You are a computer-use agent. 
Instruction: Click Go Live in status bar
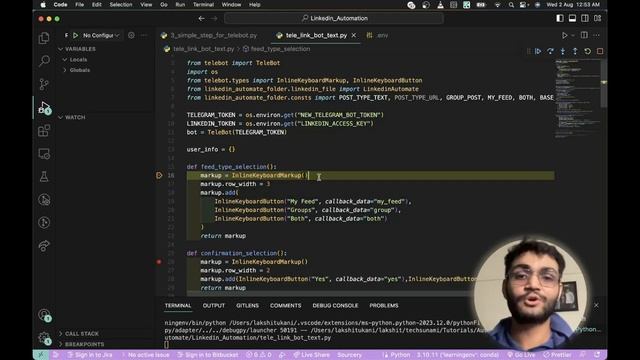pos(521,355)
